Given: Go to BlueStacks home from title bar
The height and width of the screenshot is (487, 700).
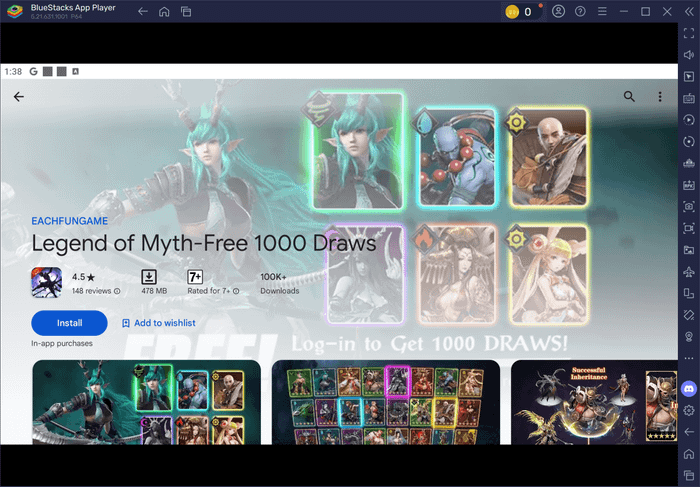Looking at the screenshot, I should pyautogui.click(x=164, y=12).
